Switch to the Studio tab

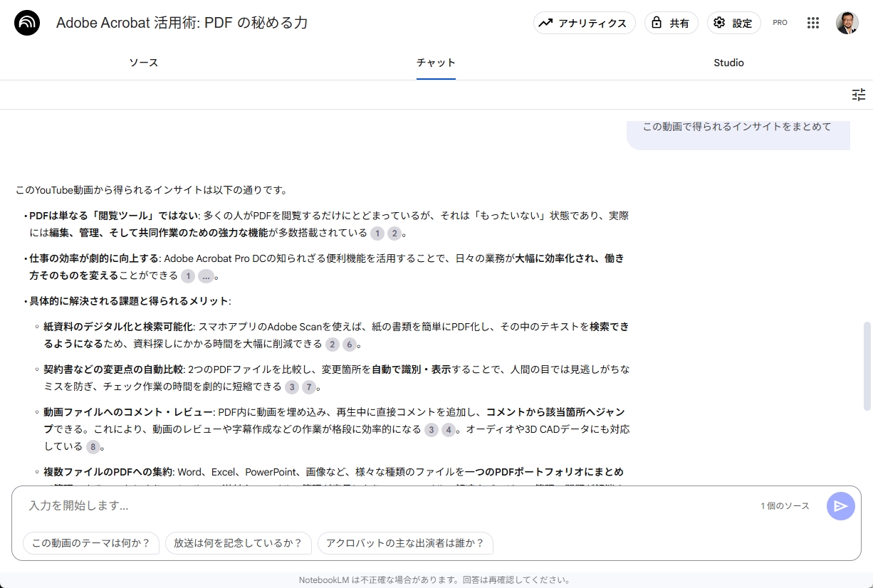728,63
